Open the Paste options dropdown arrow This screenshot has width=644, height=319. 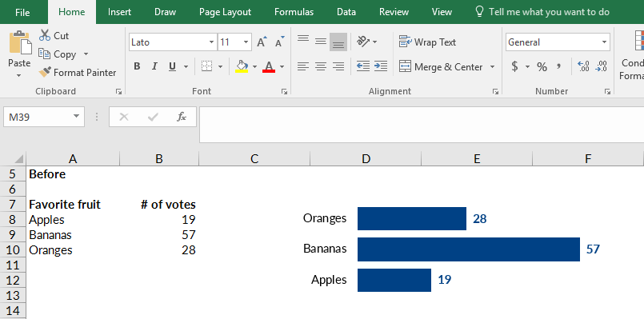click(19, 75)
